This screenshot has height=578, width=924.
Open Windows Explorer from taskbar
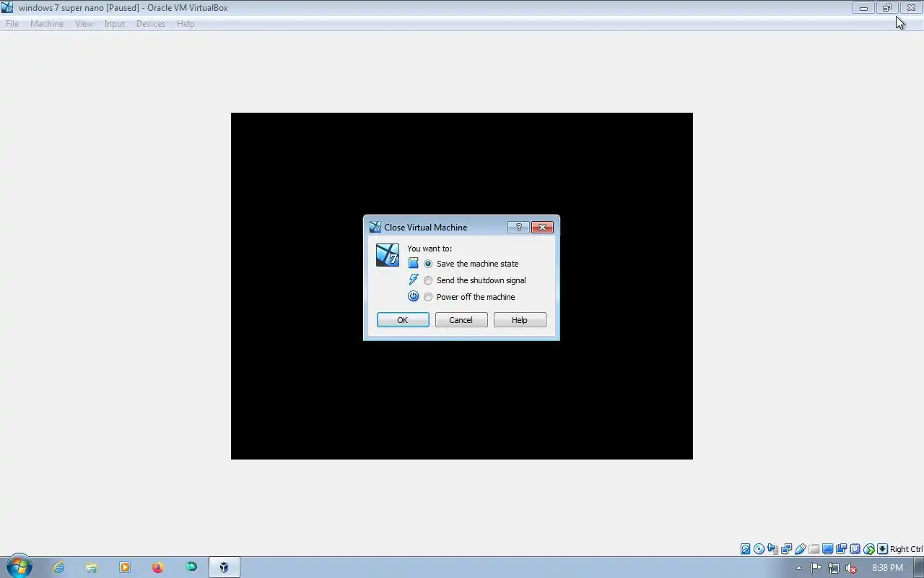click(x=92, y=568)
